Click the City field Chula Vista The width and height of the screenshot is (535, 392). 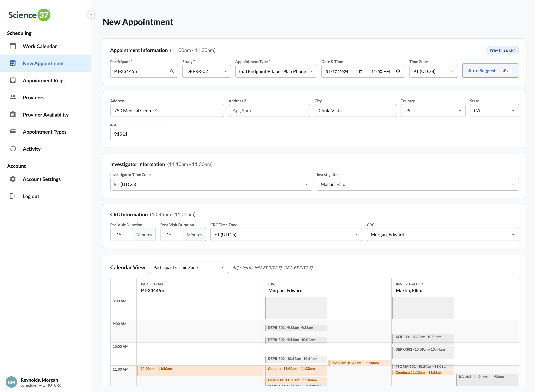click(355, 110)
